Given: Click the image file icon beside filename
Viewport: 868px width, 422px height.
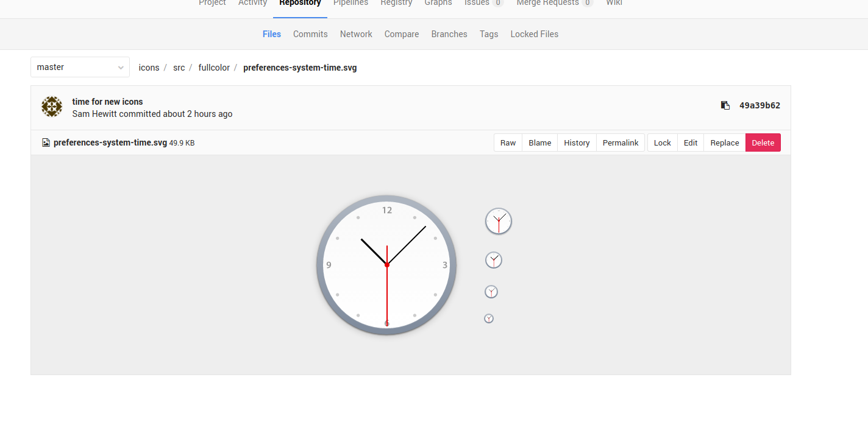Looking at the screenshot, I should coord(46,142).
